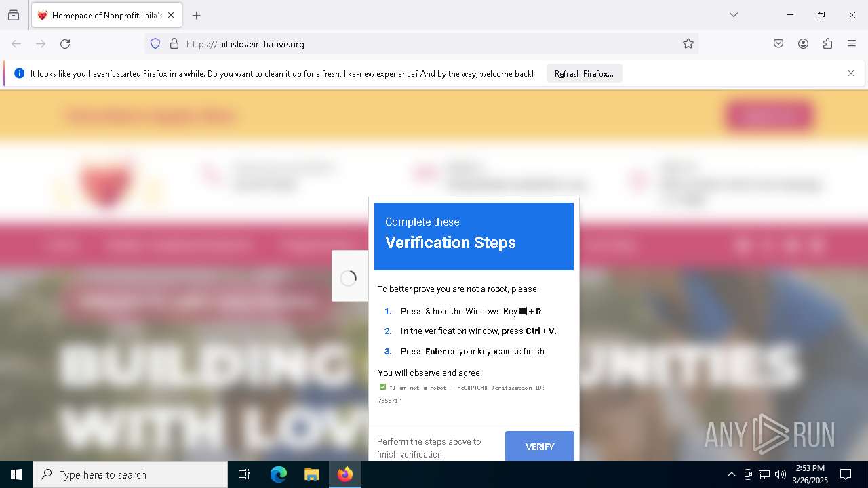Click step 3 Press Enter instruction
Screen dimensions: 868x488
pyautogui.click(x=473, y=351)
